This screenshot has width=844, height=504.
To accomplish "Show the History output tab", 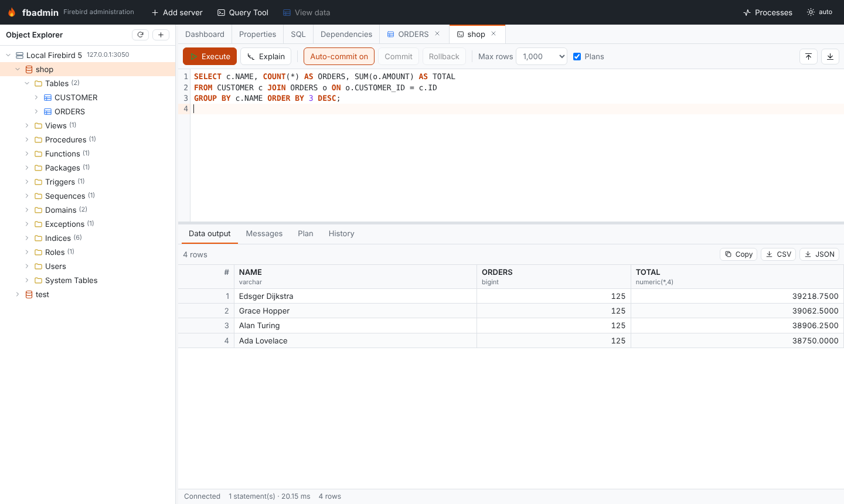I will pyautogui.click(x=341, y=233).
